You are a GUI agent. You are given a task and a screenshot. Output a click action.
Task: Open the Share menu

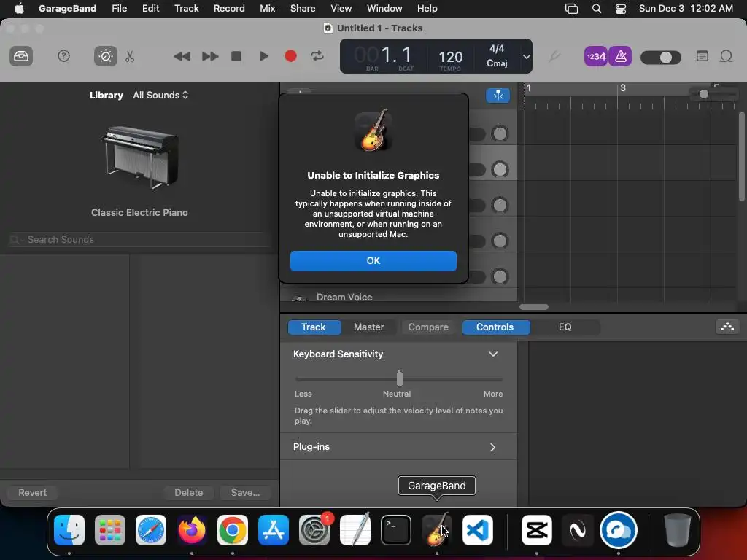click(303, 8)
